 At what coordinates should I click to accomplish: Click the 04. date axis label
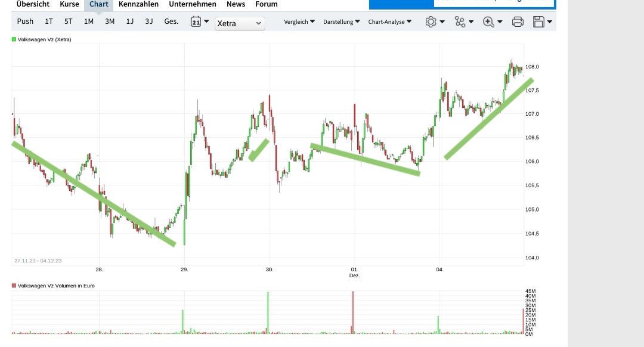(440, 270)
